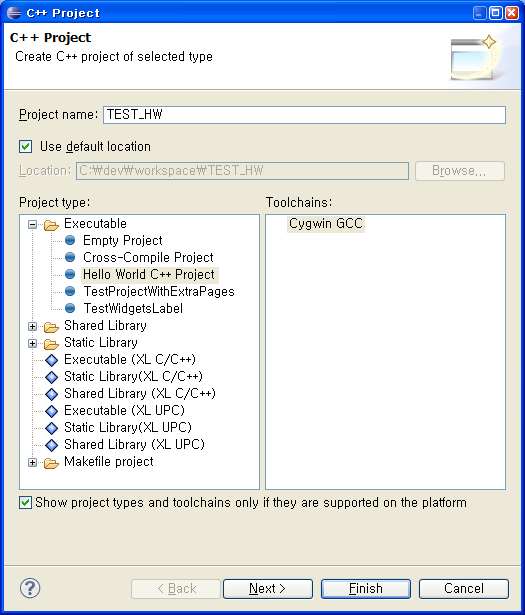The width and height of the screenshot is (525, 615).
Task: Click the Next button
Action: (268, 589)
